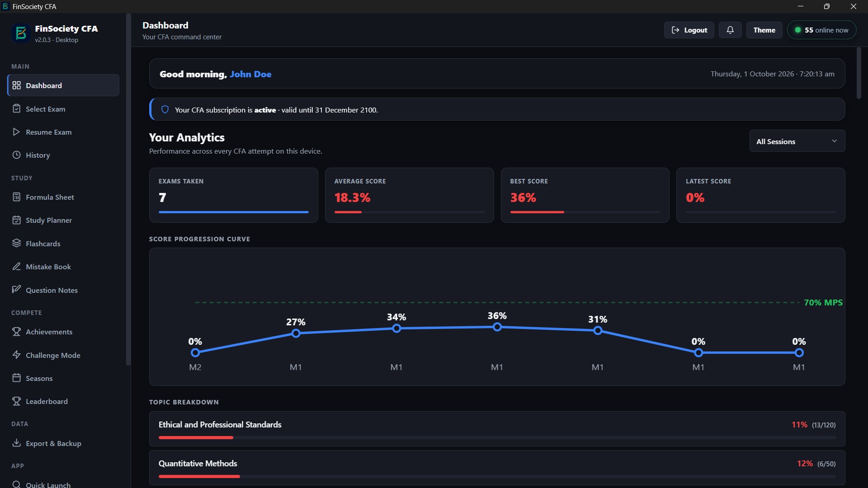
Task: Click the Seasons calendar icon
Action: click(x=17, y=378)
